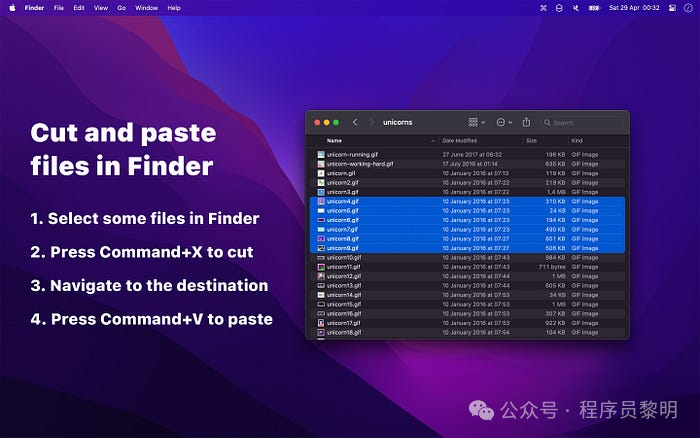
Task: Sort by the Size column header
Action: (531, 141)
